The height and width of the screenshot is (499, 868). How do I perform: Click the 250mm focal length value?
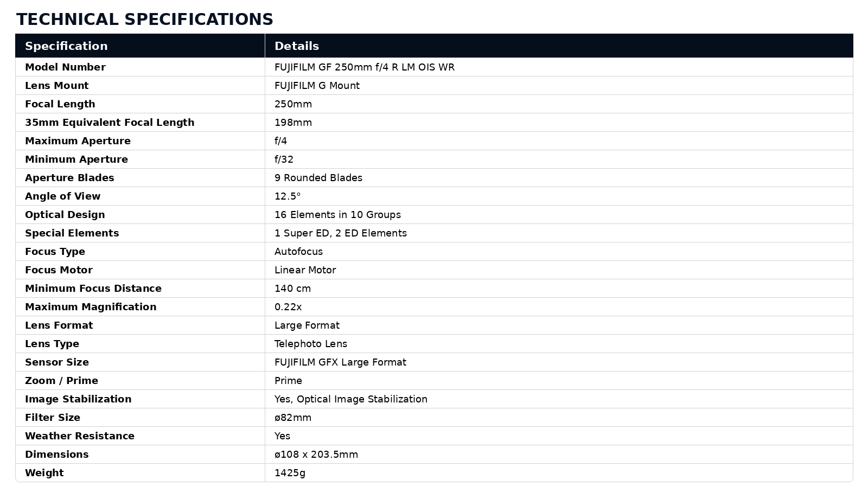coord(293,104)
